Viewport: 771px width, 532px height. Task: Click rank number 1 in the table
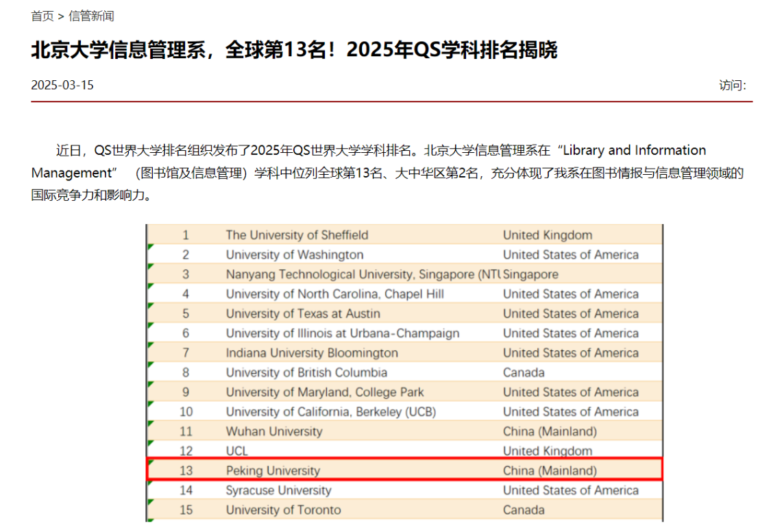[186, 235]
